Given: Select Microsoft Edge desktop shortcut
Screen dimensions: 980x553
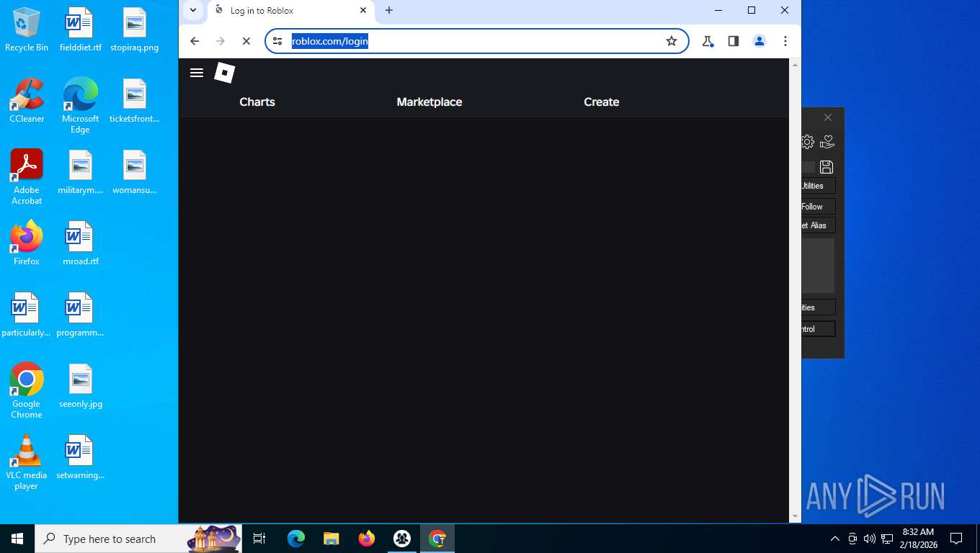Looking at the screenshot, I should tap(80, 106).
